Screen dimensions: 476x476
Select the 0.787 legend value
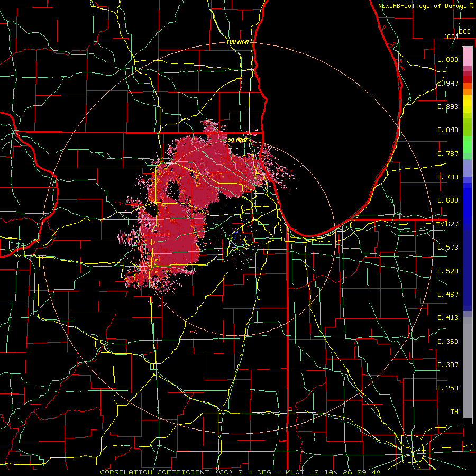tap(448, 153)
